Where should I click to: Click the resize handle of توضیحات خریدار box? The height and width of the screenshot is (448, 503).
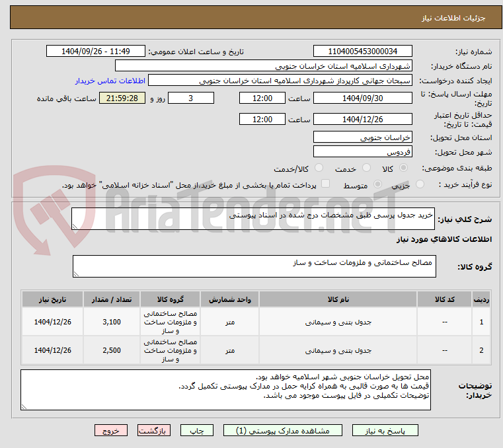click(24, 406)
